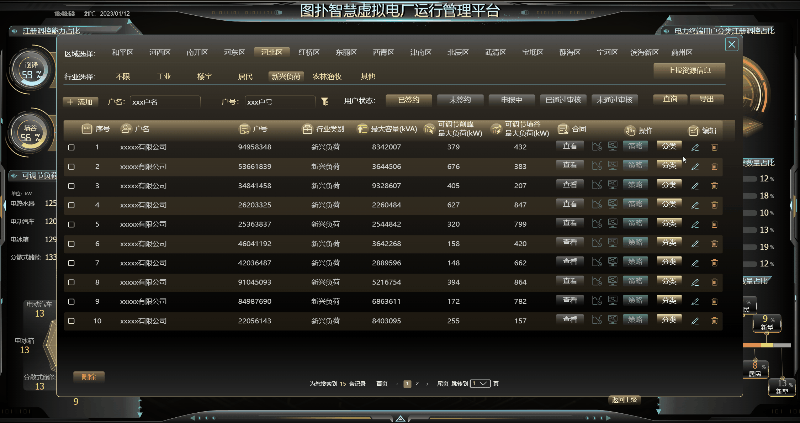Open the load curve icon in row 7
This screenshot has height=423, width=800.
click(596, 263)
